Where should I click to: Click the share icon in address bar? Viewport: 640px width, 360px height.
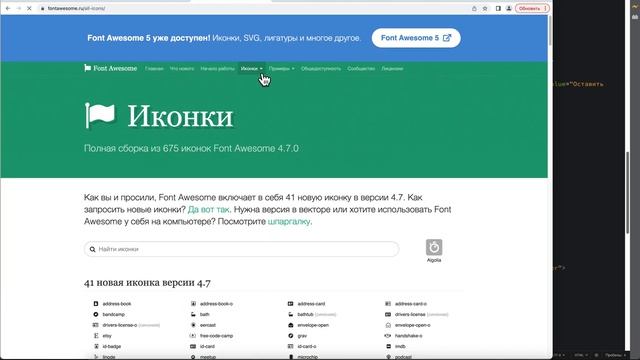tap(474, 8)
